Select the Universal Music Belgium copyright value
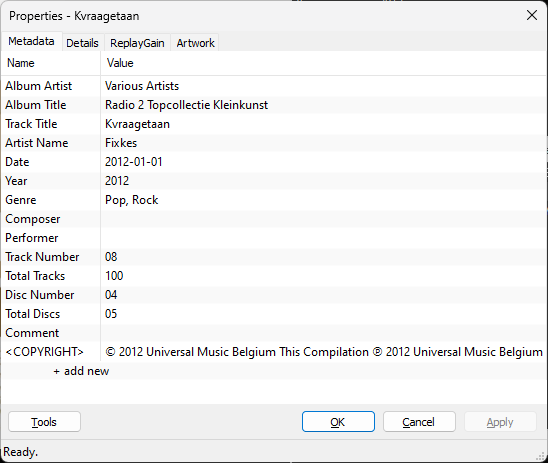 tap(324, 352)
